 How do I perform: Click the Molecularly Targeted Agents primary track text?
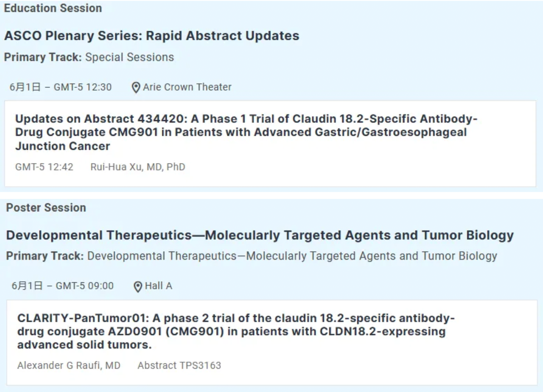coord(292,256)
